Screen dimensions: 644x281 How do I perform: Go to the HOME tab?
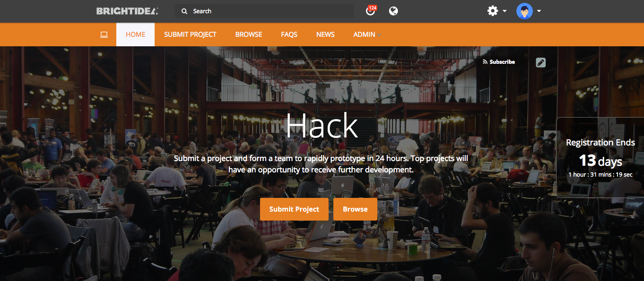135,34
